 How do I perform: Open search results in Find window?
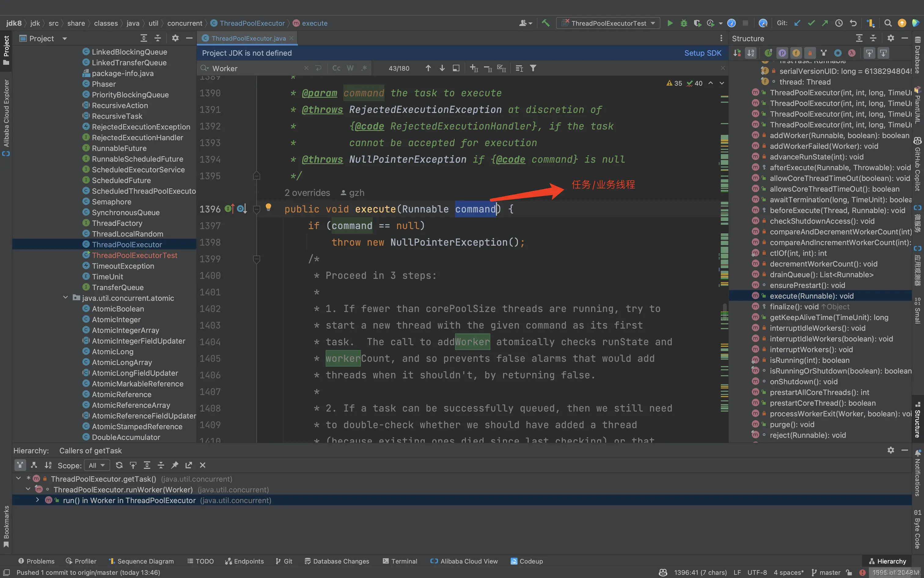tap(456, 68)
